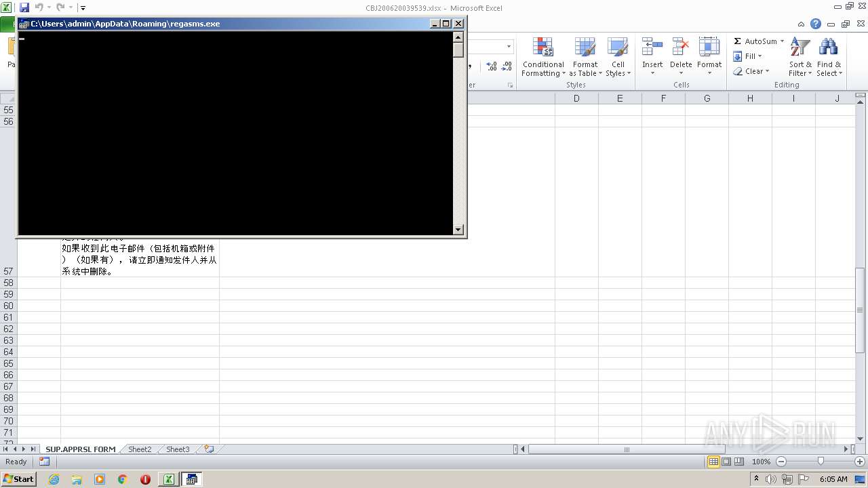This screenshot has height=488, width=868.
Task: Open Internet Explorer from taskbar
Action: [x=54, y=479]
